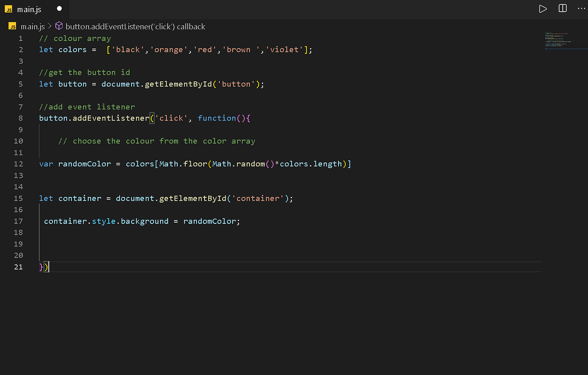Screen dimensions: 588x375
Task: Open the More Actions ellipsis menu
Action: coord(582,9)
